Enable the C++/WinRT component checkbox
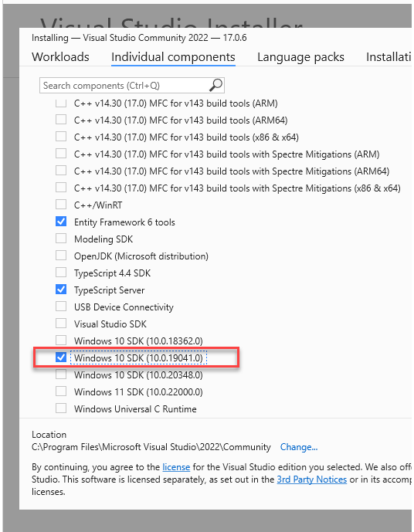 click(x=61, y=205)
